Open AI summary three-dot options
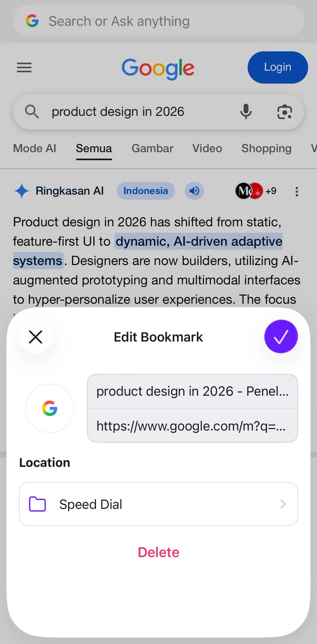Viewport: 317px width, 644px height. (x=297, y=192)
